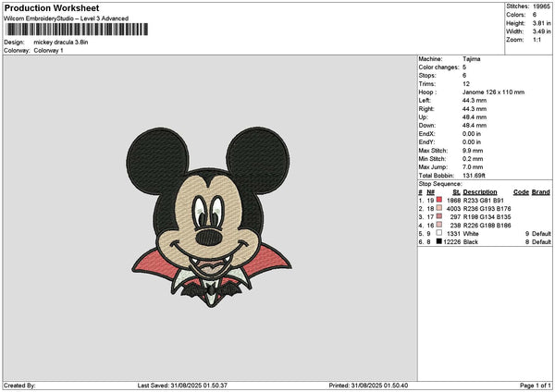Click the description 'R198 G134 B135'
This screenshot has width=555, height=392.
[x=487, y=217]
